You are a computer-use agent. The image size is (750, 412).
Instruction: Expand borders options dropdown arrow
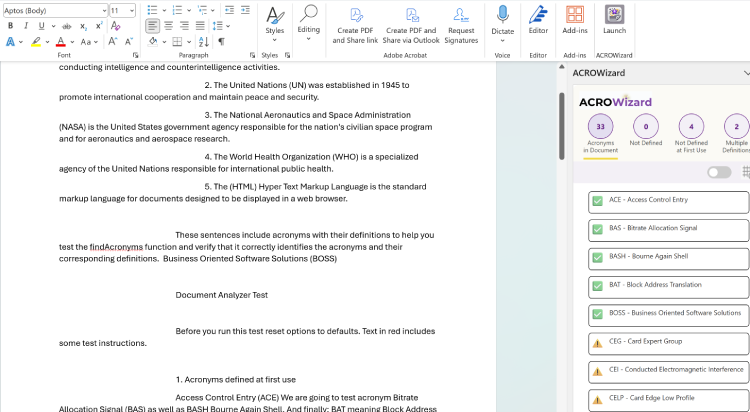(189, 42)
